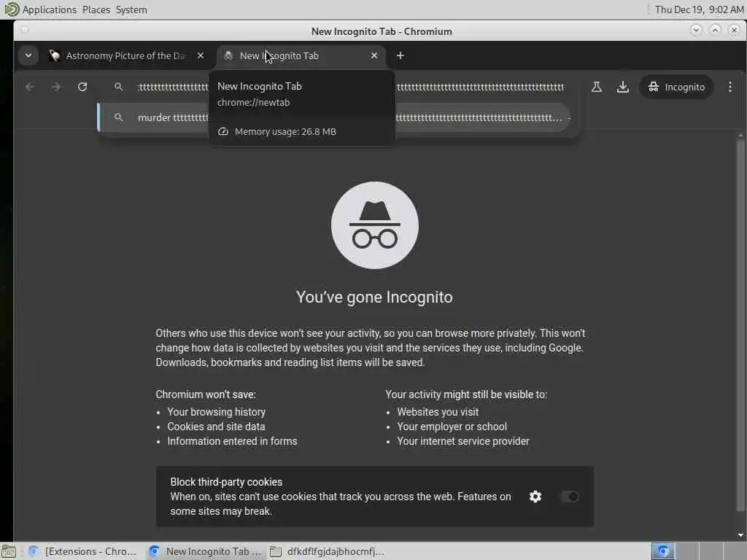Screen dimensions: 747x560
Task: Click the Incognito profile button
Action: [x=676, y=87]
